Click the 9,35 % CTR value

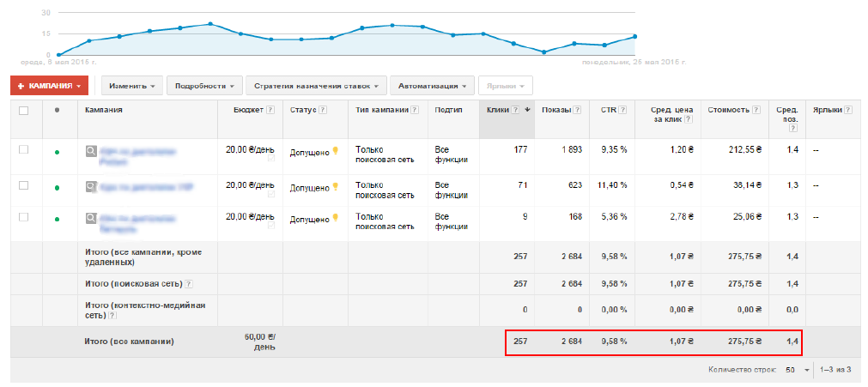tap(614, 149)
